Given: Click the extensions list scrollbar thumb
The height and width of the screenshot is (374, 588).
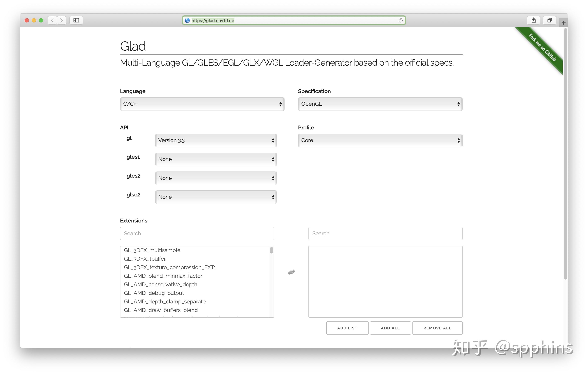Looking at the screenshot, I should coord(271,250).
